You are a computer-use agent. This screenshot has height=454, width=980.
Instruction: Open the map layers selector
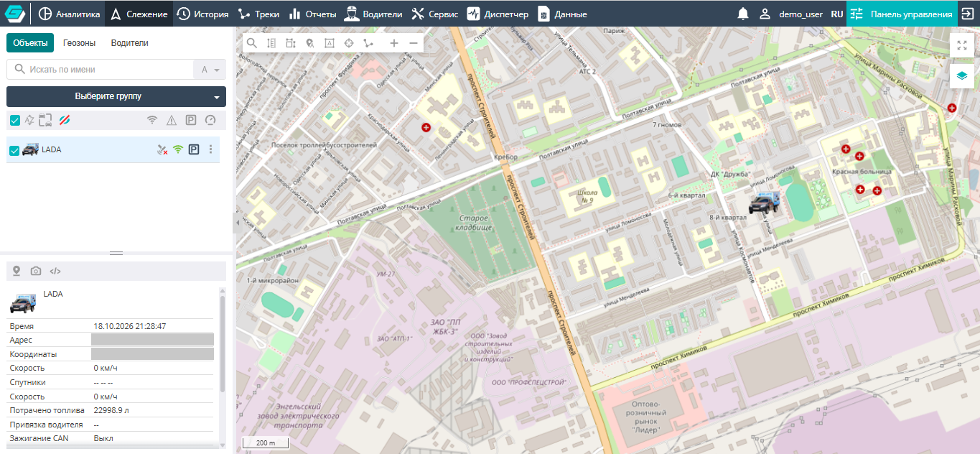[962, 75]
